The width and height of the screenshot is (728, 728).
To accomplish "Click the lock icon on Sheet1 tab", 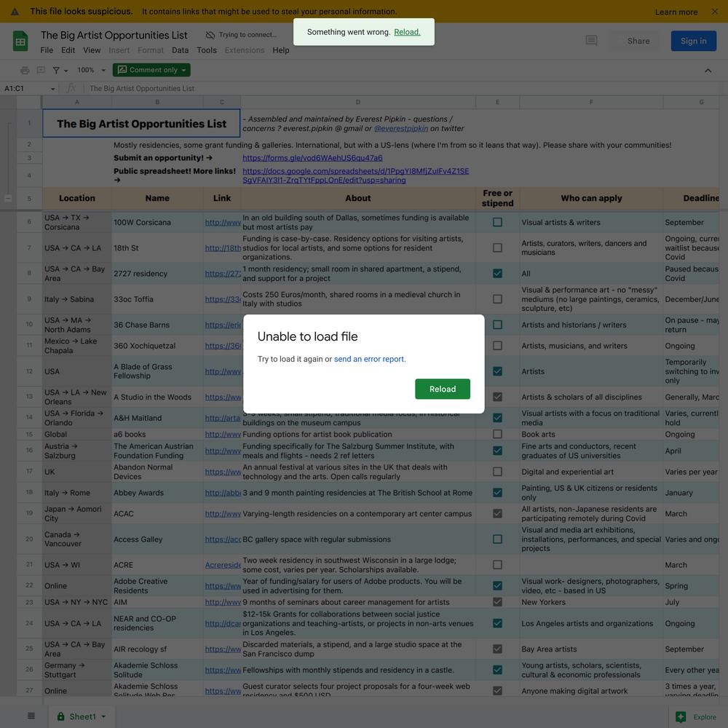I will click(x=61, y=716).
